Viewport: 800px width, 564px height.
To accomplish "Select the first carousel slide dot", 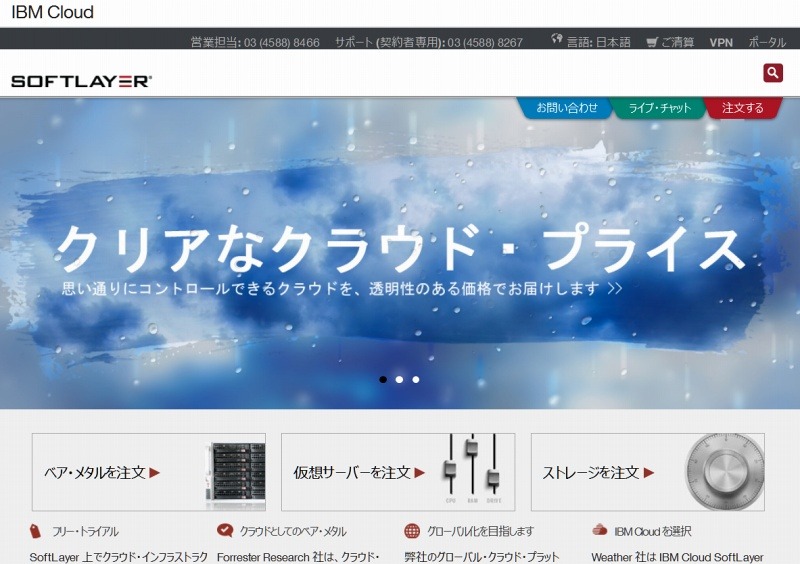I will pyautogui.click(x=383, y=379).
